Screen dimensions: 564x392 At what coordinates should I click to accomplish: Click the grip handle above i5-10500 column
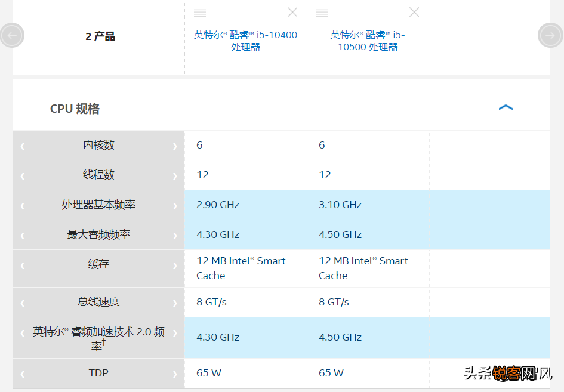(x=322, y=12)
